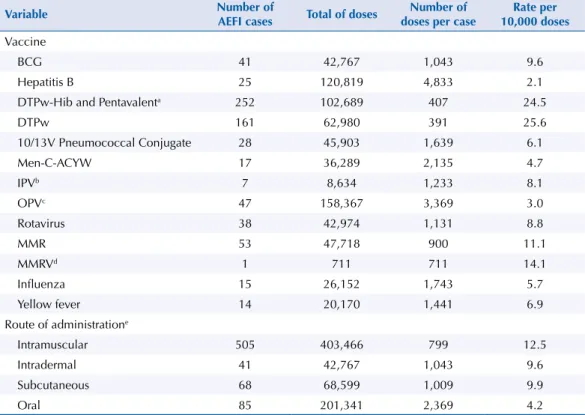Select the 'Influenza' row label
This screenshot has width=585, height=415.
tap(41, 284)
